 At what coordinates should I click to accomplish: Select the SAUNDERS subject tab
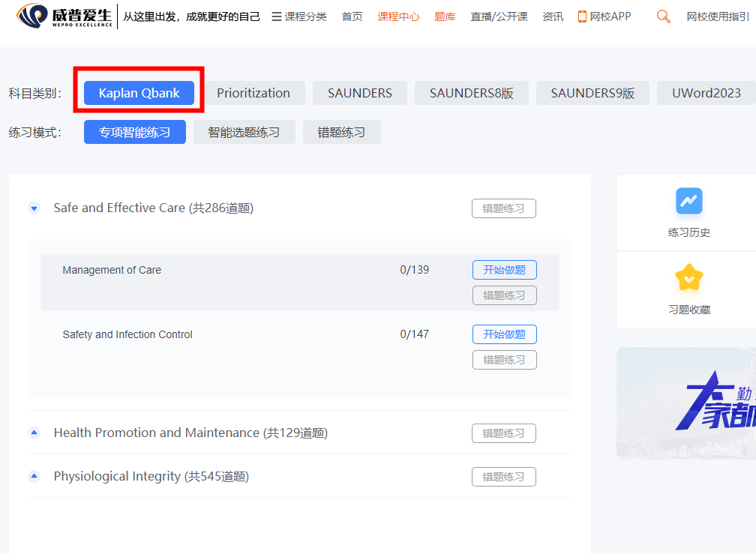[360, 93]
